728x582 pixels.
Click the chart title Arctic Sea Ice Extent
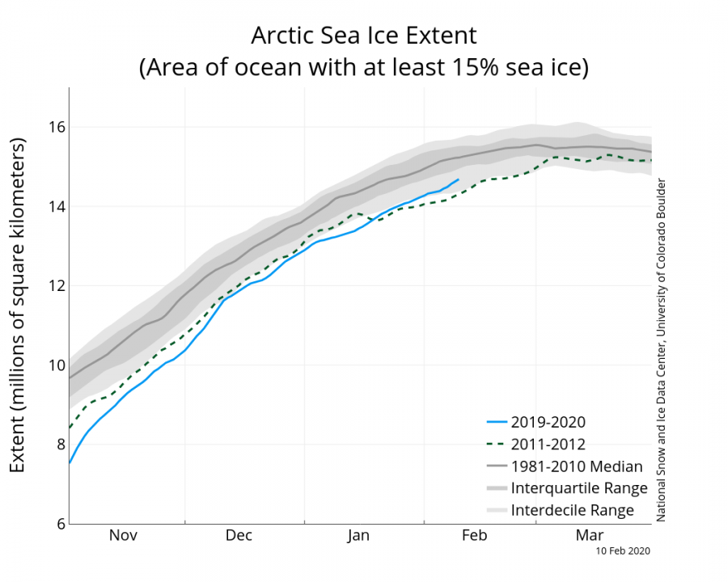coord(364,36)
